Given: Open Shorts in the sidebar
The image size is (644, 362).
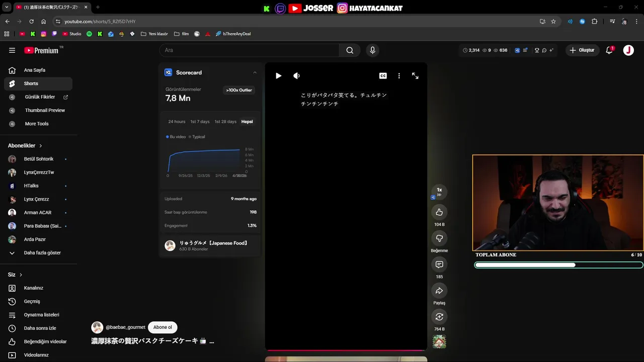Looking at the screenshot, I should pyautogui.click(x=39, y=83).
